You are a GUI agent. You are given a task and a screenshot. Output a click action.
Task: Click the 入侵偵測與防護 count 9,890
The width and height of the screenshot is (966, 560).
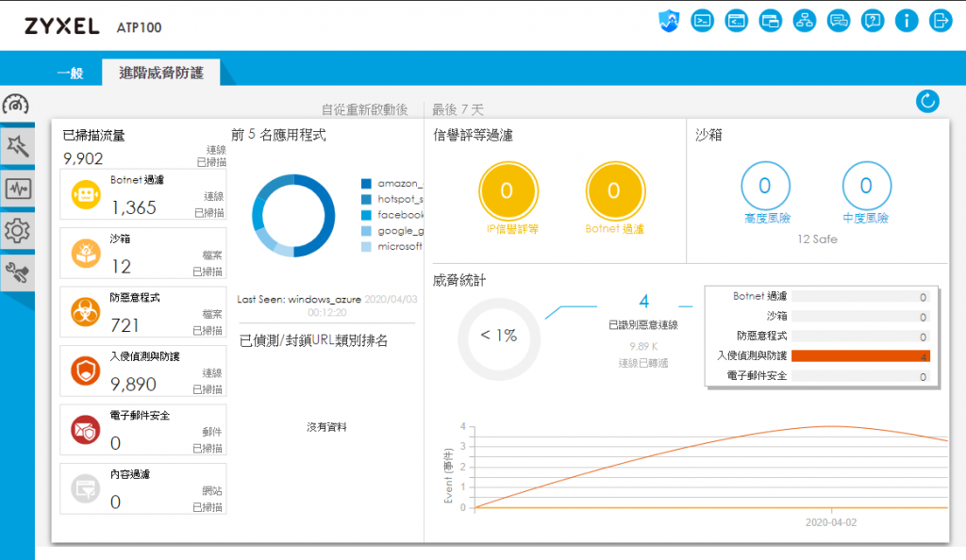point(133,385)
